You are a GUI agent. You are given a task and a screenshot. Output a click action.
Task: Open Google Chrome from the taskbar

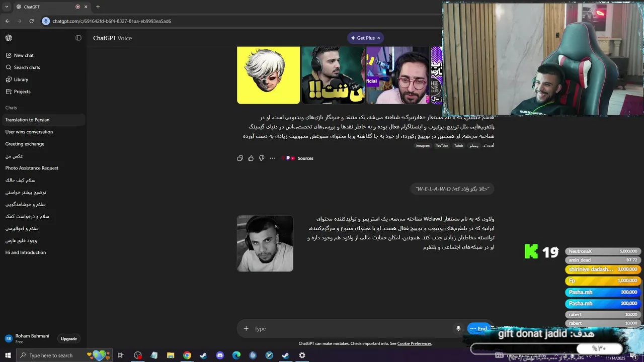pyautogui.click(x=187, y=355)
